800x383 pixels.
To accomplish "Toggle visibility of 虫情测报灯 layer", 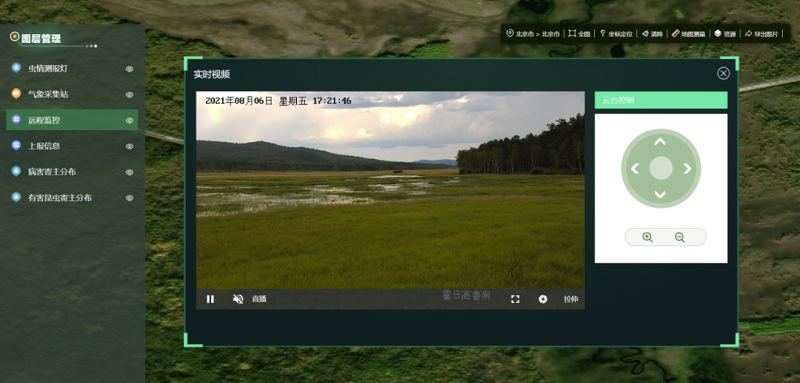I will tap(130, 69).
